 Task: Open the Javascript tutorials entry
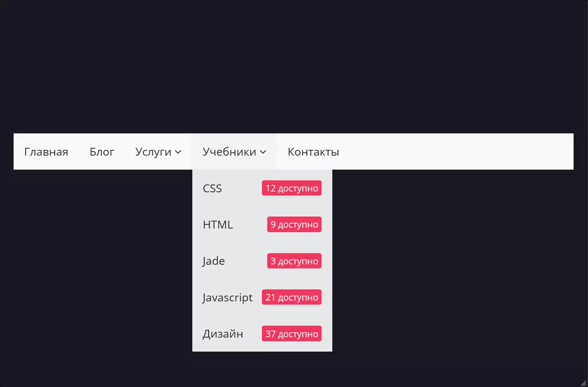[x=262, y=297]
